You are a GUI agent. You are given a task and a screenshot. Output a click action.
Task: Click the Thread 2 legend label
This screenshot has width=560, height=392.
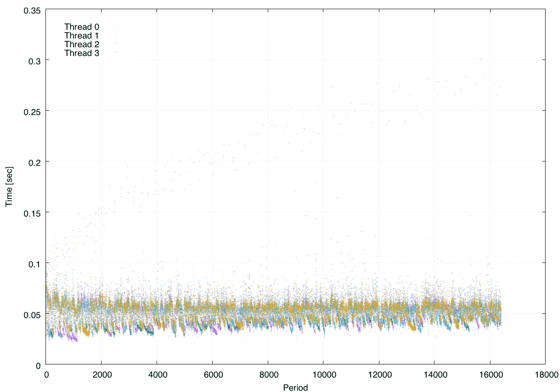click(82, 45)
